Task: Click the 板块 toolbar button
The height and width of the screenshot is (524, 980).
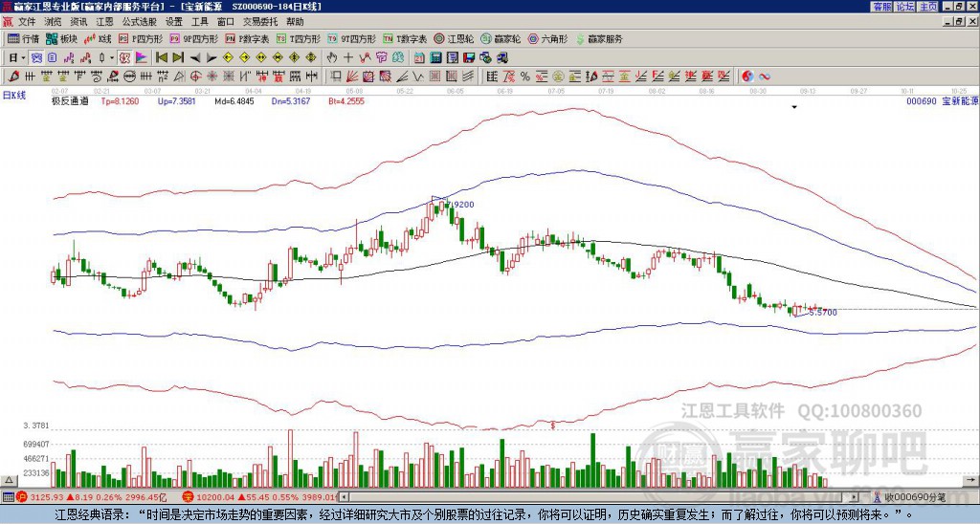Action: [x=61, y=38]
